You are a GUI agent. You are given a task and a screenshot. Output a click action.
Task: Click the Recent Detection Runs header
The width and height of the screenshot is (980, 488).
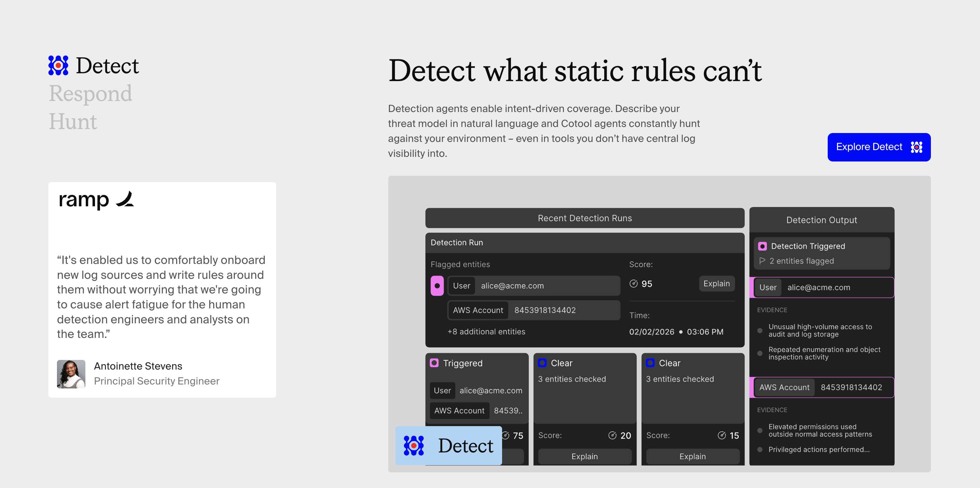point(585,218)
